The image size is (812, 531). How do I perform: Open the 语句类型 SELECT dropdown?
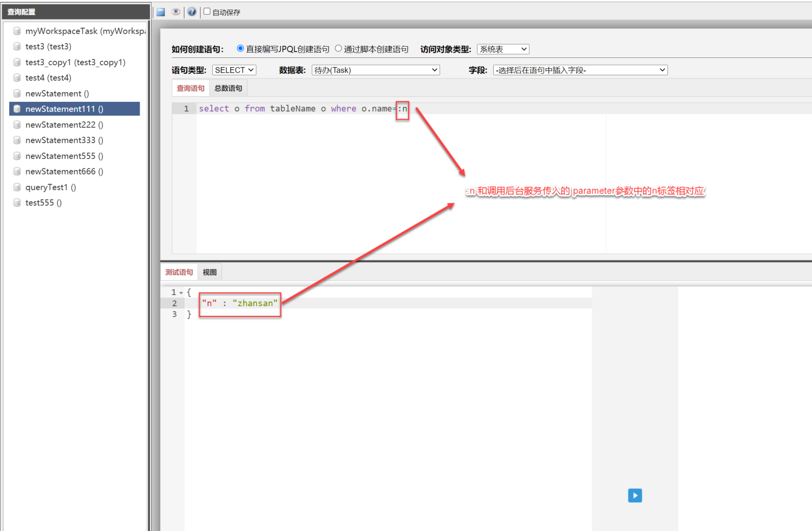(x=234, y=70)
